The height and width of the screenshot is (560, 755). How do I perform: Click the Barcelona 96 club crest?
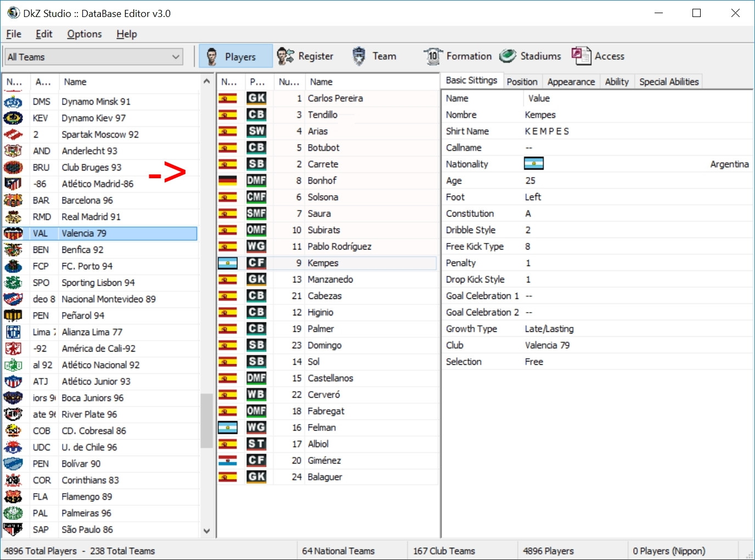(13, 200)
